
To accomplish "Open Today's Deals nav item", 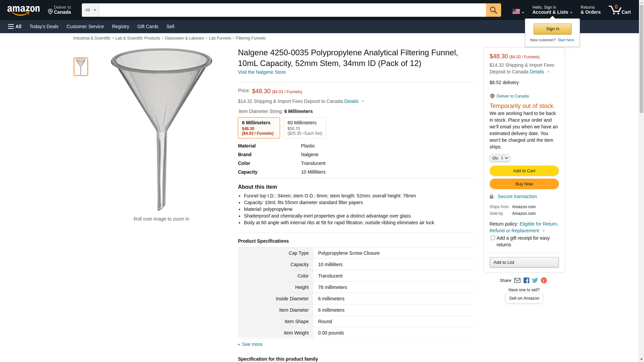I will [x=44, y=26].
